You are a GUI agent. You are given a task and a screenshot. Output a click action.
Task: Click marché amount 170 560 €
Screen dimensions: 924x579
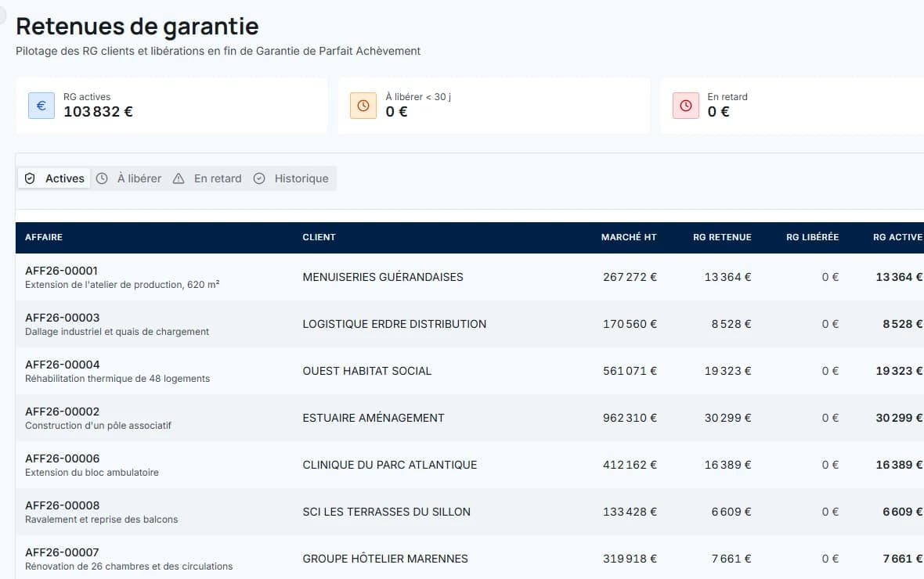pyautogui.click(x=630, y=325)
